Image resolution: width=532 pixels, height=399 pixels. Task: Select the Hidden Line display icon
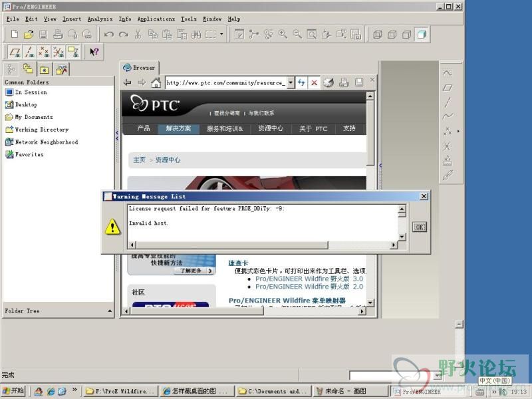click(x=392, y=35)
